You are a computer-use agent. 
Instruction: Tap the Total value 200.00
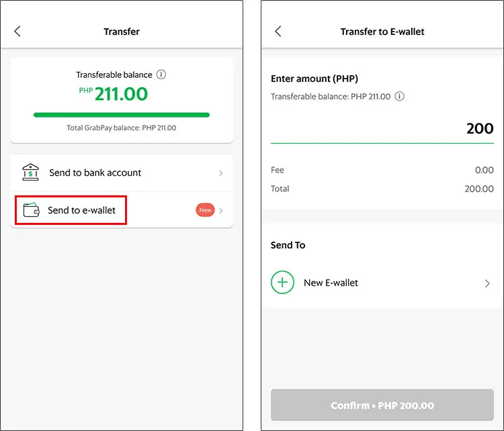tap(479, 189)
